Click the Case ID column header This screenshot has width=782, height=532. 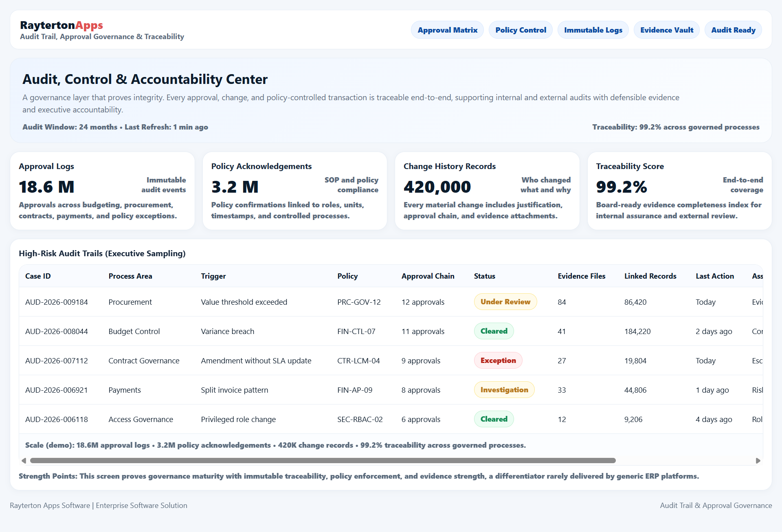tap(37, 276)
